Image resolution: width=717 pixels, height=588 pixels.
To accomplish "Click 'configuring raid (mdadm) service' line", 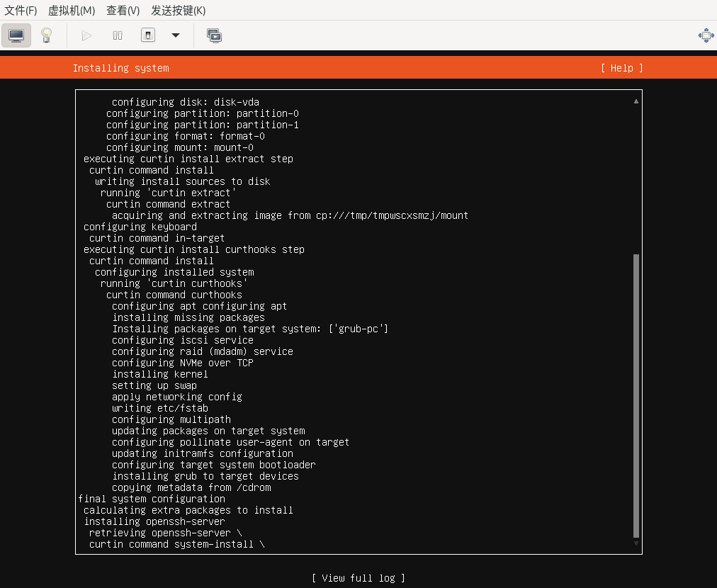I will (x=203, y=351).
